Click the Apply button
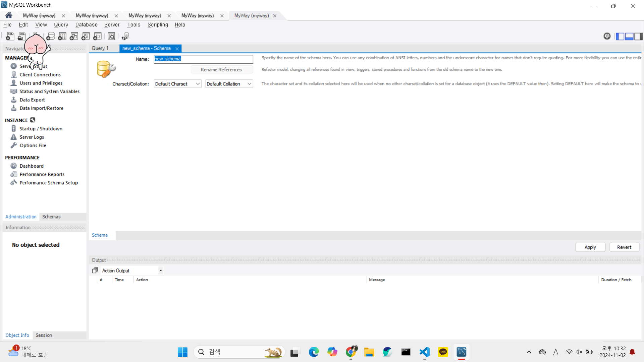644x362 pixels. (590, 247)
